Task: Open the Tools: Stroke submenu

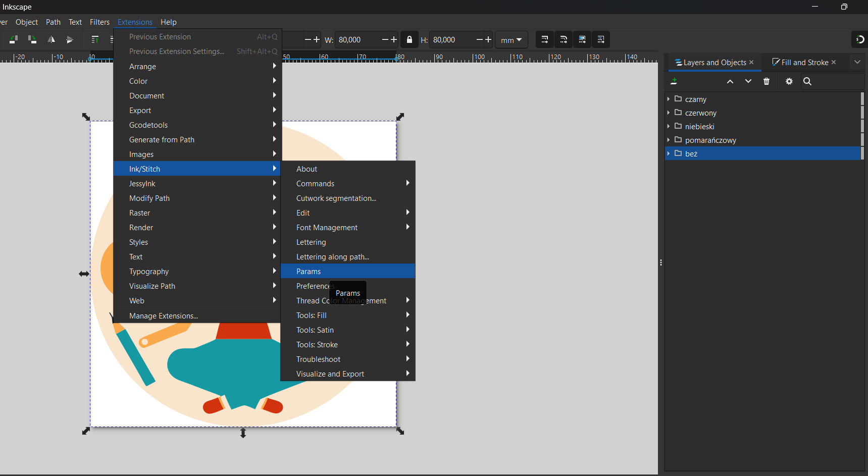Action: coord(348,344)
